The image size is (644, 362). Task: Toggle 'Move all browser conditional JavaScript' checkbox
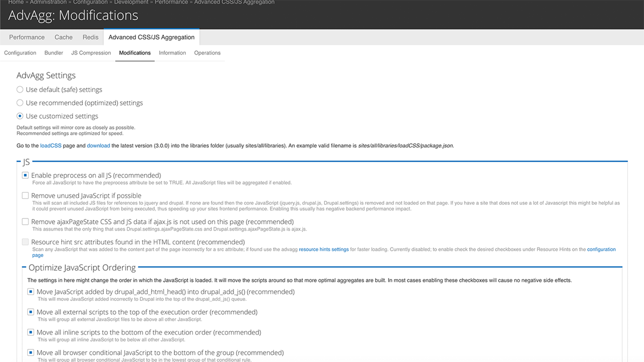pos(31,352)
